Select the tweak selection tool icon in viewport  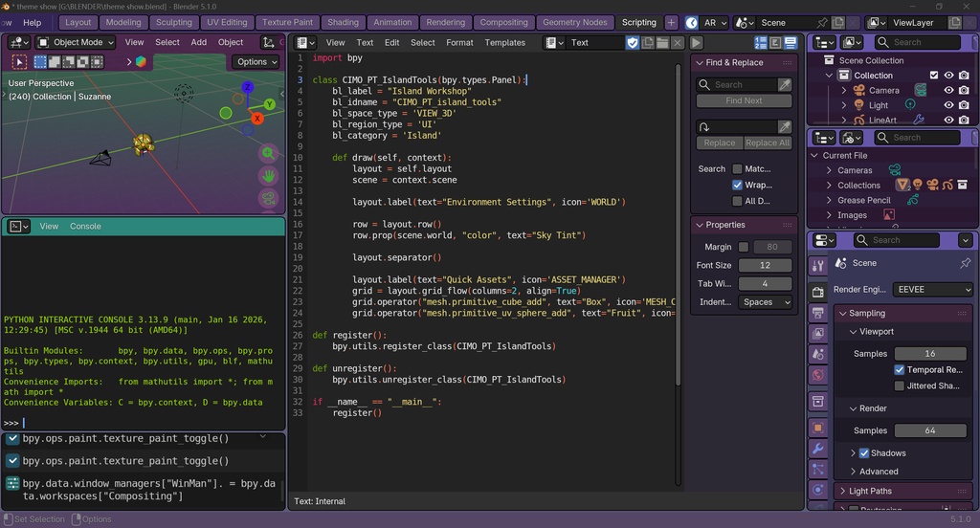point(19,62)
